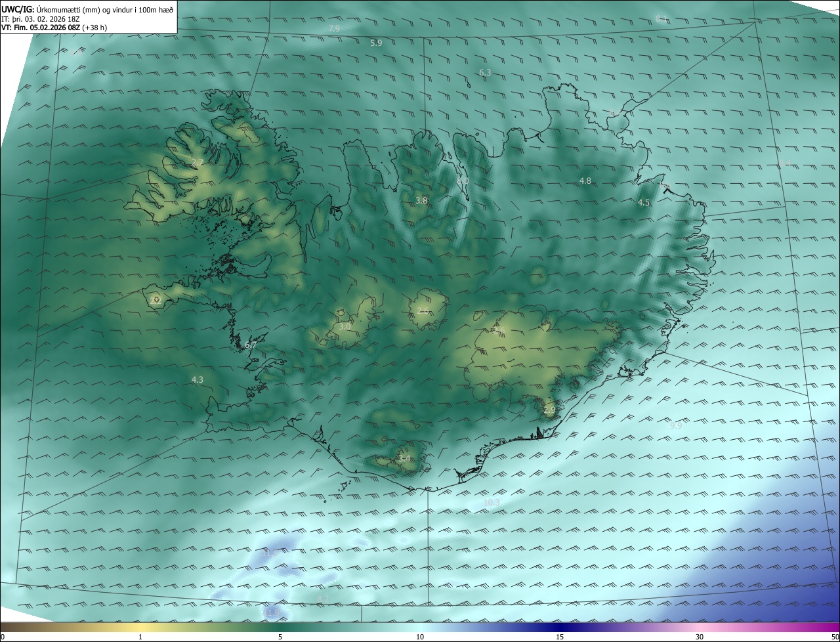Click the 8.1 value at the top edge

[x=661, y=18]
